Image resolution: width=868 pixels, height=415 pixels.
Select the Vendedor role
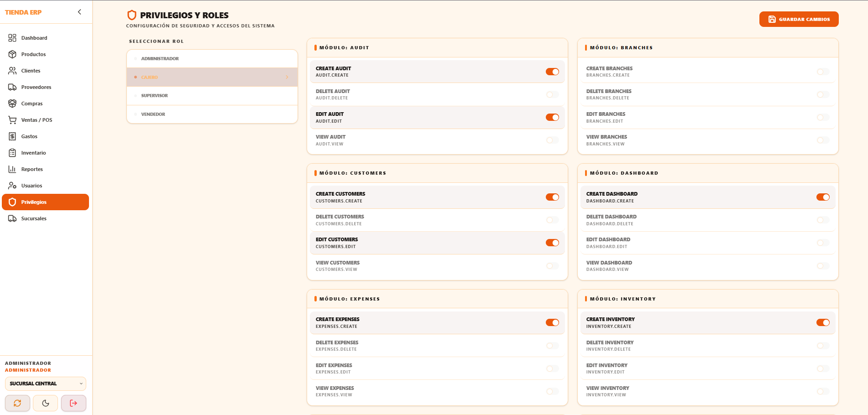coord(212,114)
